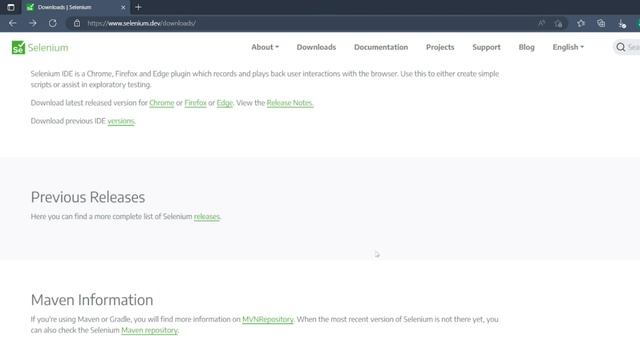
Task: Open the Downloads nav item
Action: coord(316,47)
